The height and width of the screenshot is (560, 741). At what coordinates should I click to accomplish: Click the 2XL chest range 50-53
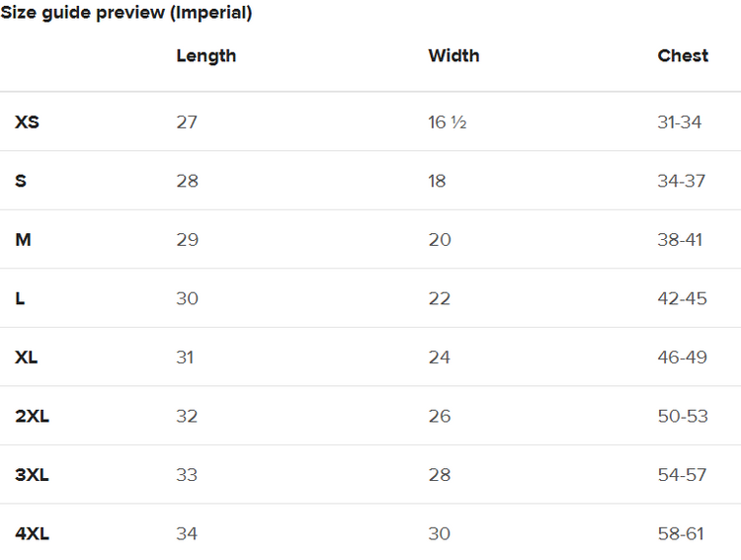pyautogui.click(x=683, y=416)
